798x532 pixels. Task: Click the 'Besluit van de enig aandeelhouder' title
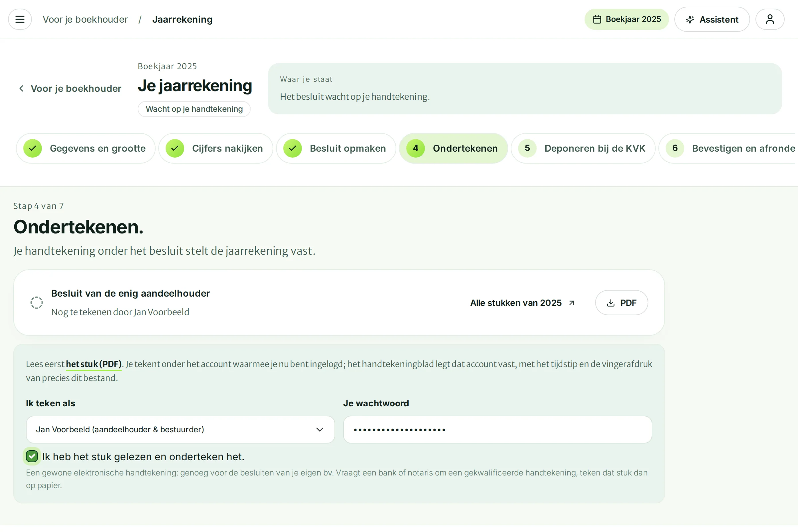tap(130, 294)
